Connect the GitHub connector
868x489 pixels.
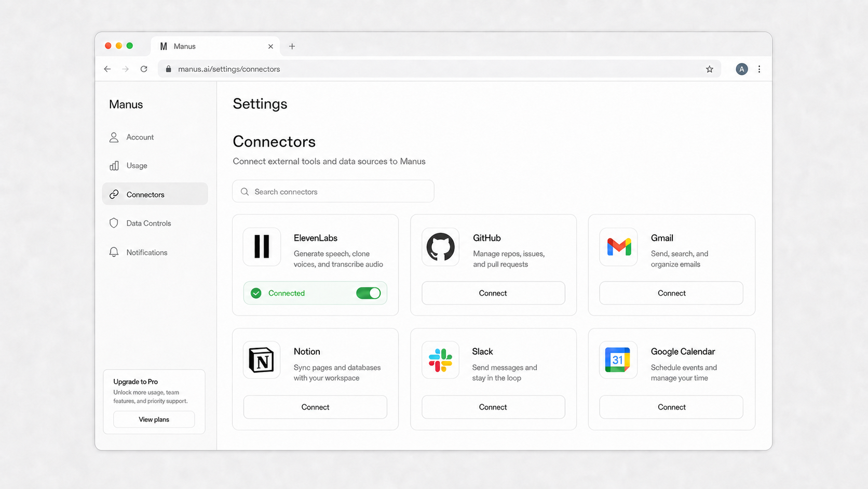point(493,293)
